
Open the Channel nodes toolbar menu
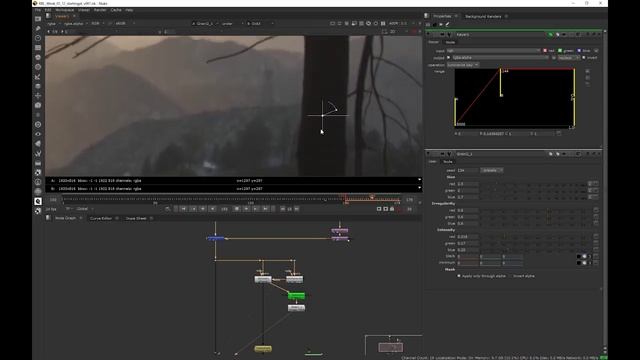point(38,48)
